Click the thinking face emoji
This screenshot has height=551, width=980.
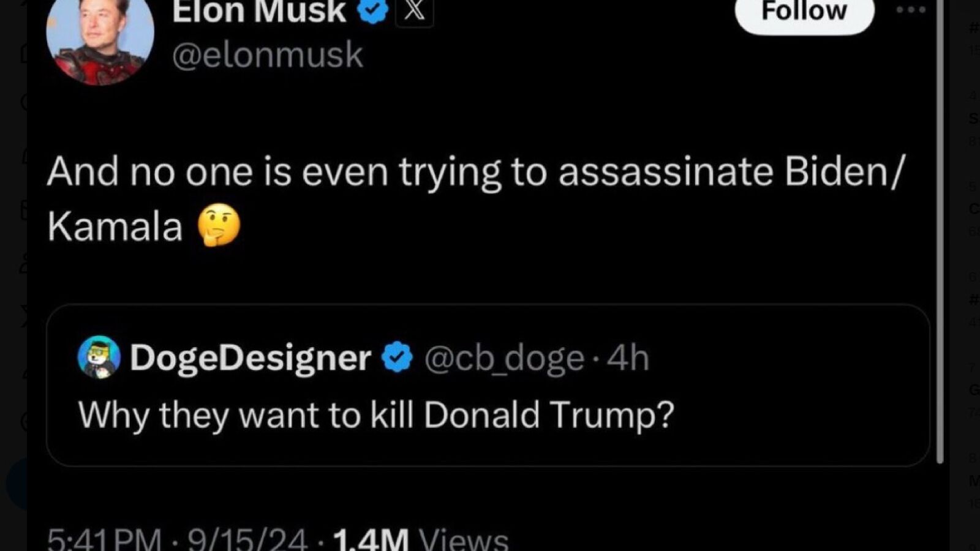pyautogui.click(x=219, y=225)
